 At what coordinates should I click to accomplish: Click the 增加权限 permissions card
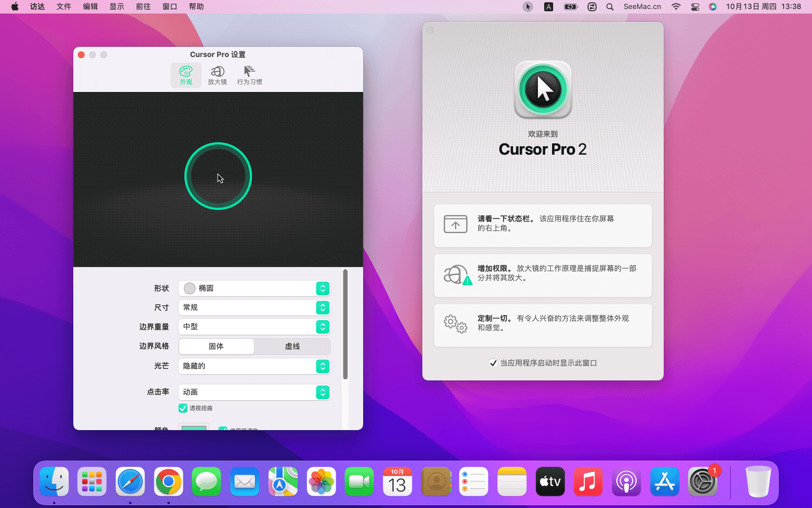542,275
